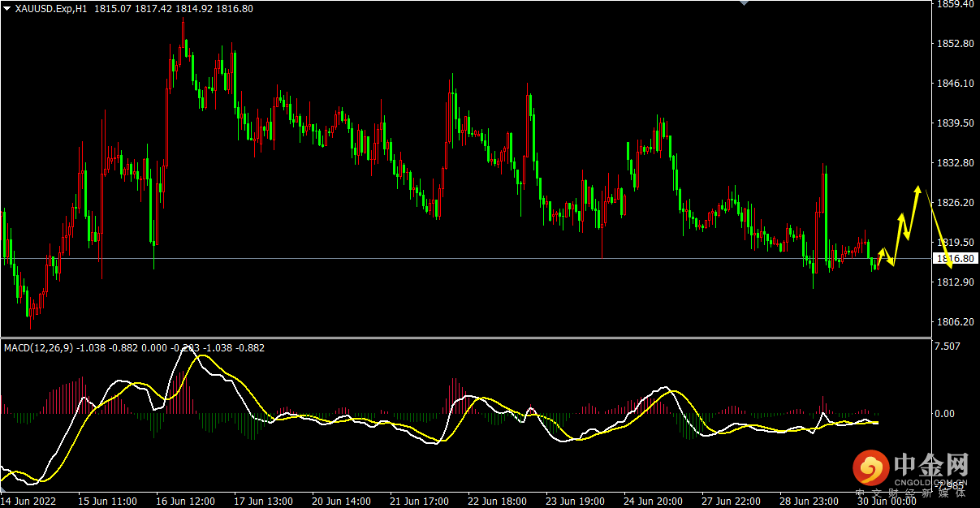
Task: Select the MACD(12,26,9) indicator label
Action: 38,347
